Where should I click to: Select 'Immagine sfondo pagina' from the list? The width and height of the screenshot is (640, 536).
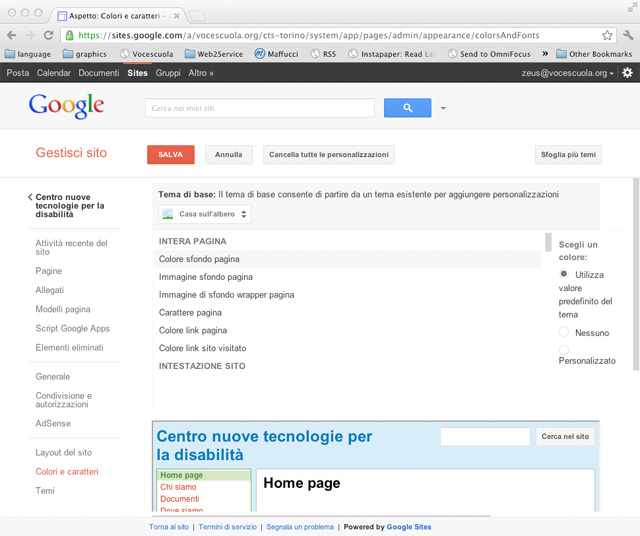click(206, 277)
